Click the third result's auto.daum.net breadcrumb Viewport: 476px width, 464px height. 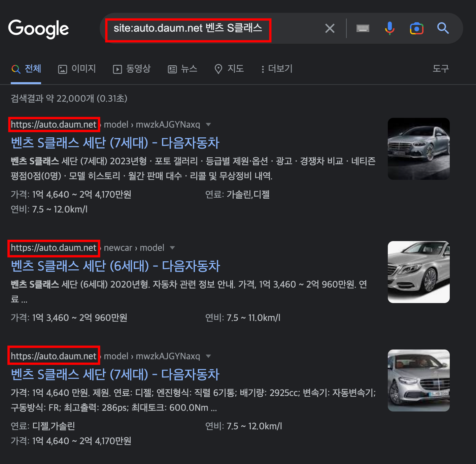pyautogui.click(x=105, y=356)
